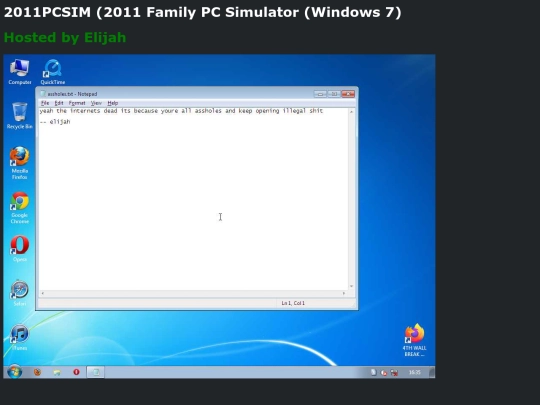Screen dimensions: 540x405
Task: Launch the Safari desktop shortcut
Action: click(x=20, y=293)
